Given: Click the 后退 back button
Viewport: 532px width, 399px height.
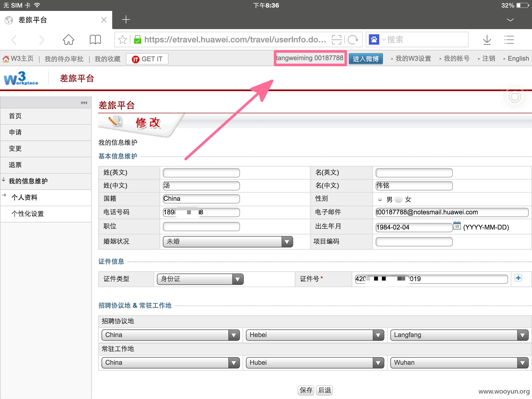Looking at the screenshot, I should click(x=324, y=390).
